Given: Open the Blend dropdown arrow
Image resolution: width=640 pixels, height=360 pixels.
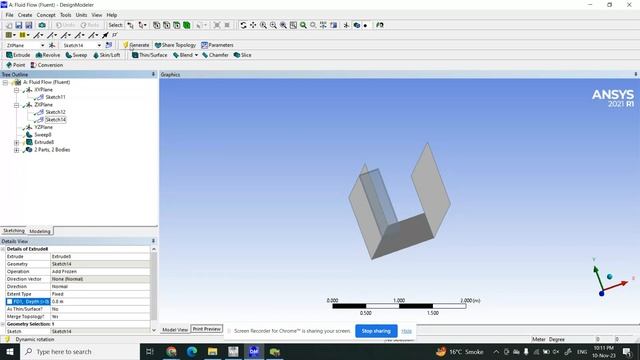Looking at the screenshot, I should click(196, 55).
